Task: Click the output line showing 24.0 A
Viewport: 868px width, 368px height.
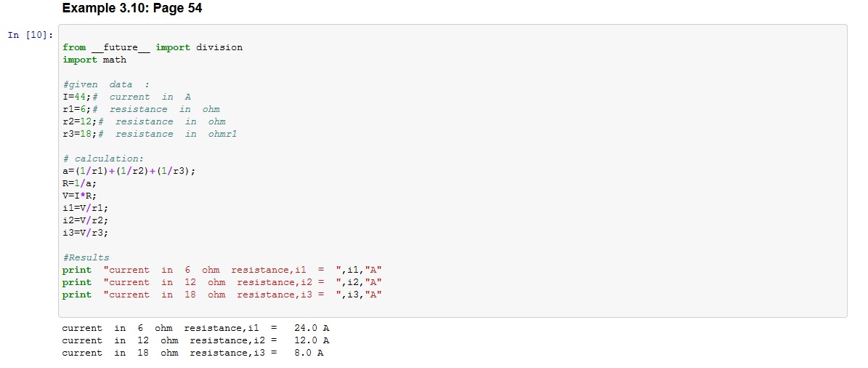Action: click(195, 328)
